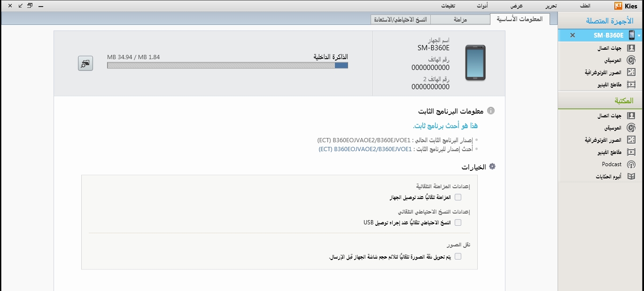Image resolution: width=644 pixels, height=291 pixels.
Task: Click the Options (الخيارات) gear icon
Action: [492, 167]
